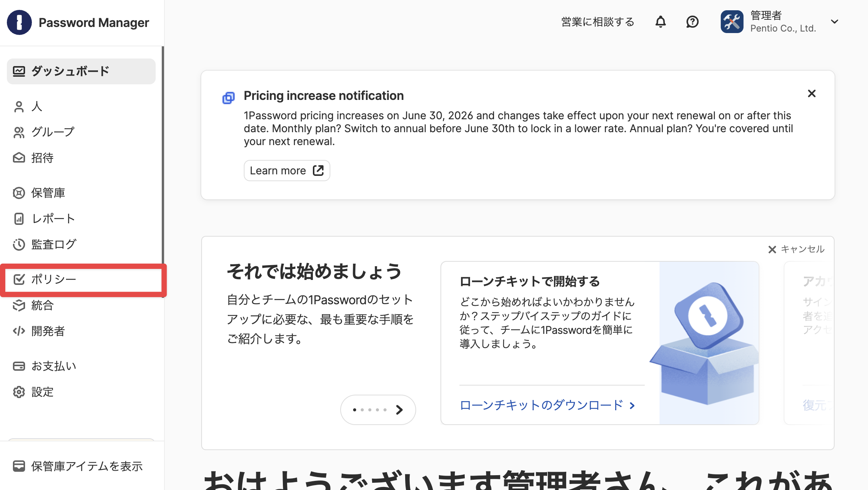Click the Pricing increase notification heading
This screenshot has width=868, height=490.
click(x=324, y=96)
